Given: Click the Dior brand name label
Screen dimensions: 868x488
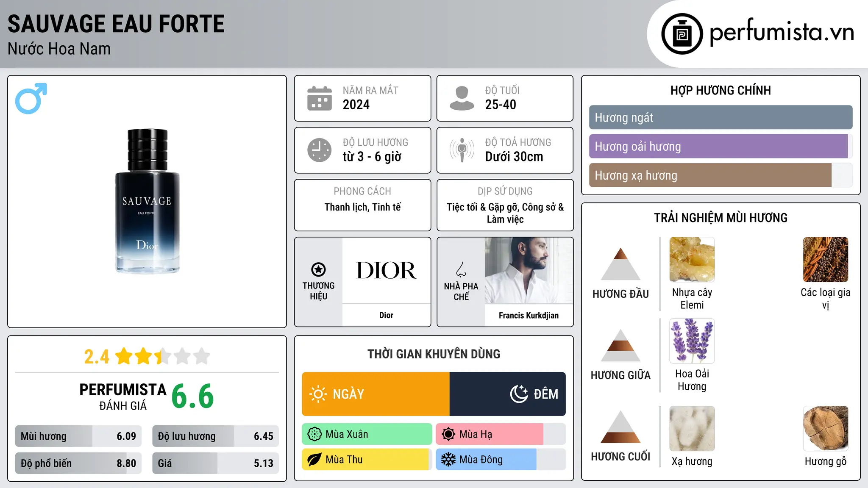Looking at the screenshot, I should tap(386, 315).
